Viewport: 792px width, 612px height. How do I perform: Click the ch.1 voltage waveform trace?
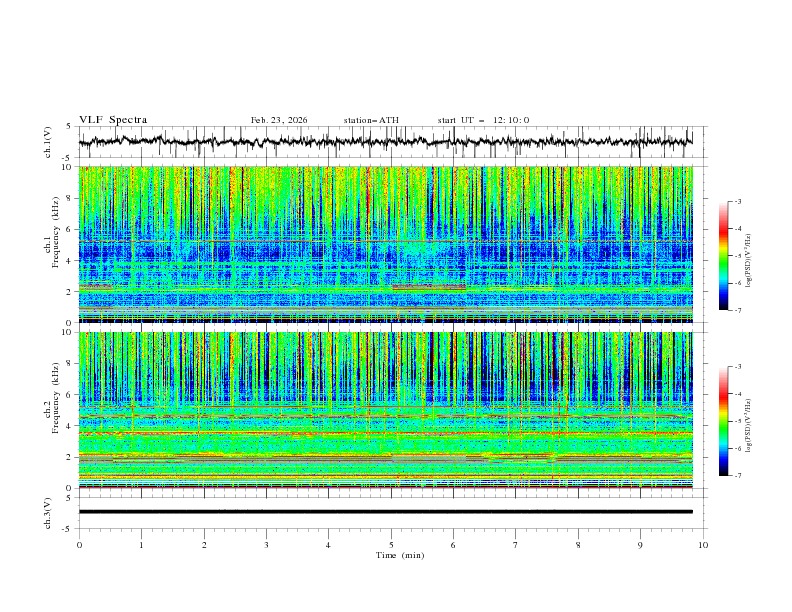[385, 141]
